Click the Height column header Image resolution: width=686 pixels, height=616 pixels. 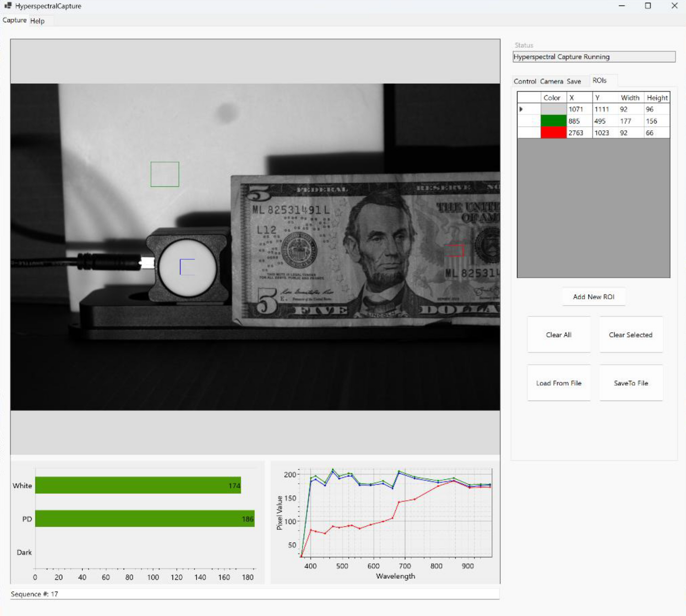pyautogui.click(x=657, y=98)
